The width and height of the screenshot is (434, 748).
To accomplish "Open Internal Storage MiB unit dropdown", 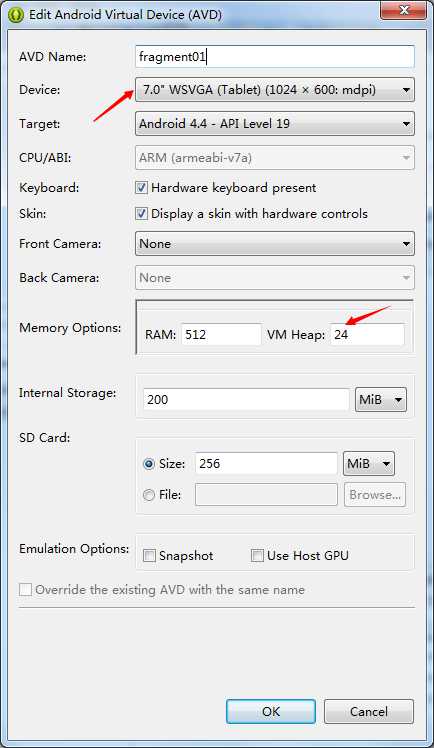I will (x=381, y=399).
